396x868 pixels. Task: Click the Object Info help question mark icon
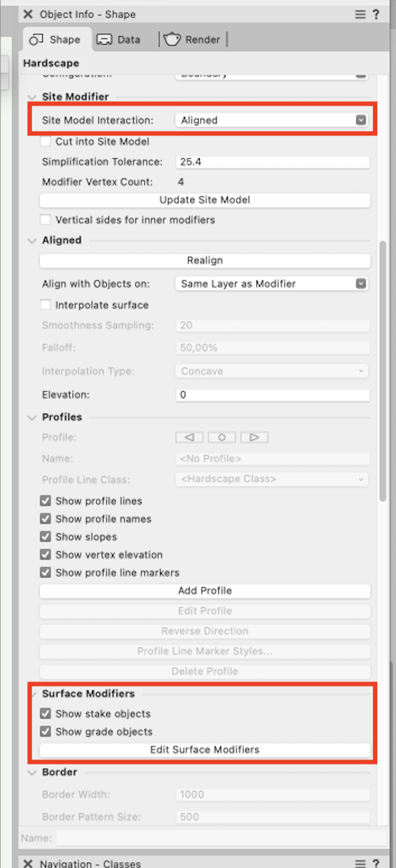376,14
